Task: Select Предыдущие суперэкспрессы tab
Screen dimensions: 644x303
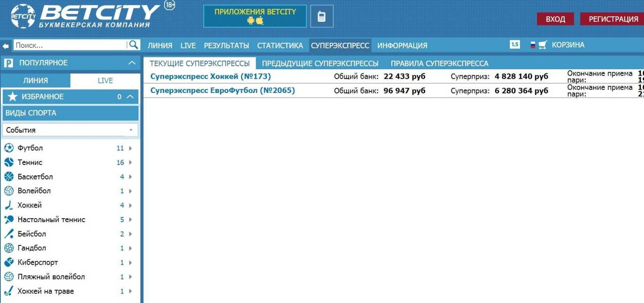Action: (320, 63)
